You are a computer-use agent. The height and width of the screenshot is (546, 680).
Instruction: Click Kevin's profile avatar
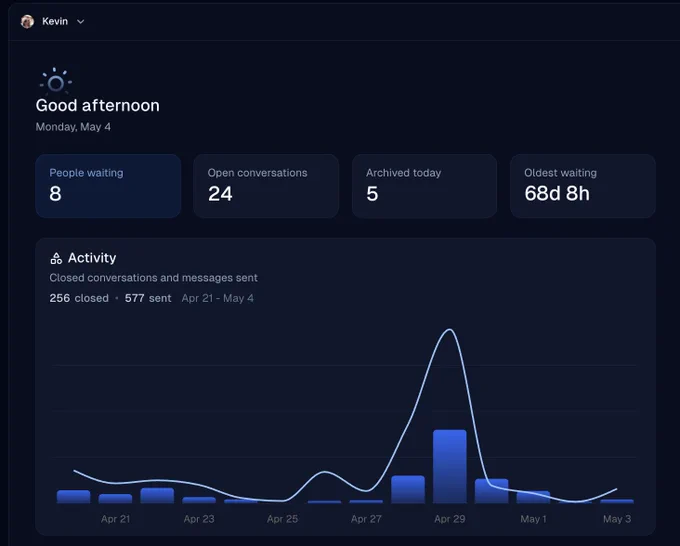27,21
